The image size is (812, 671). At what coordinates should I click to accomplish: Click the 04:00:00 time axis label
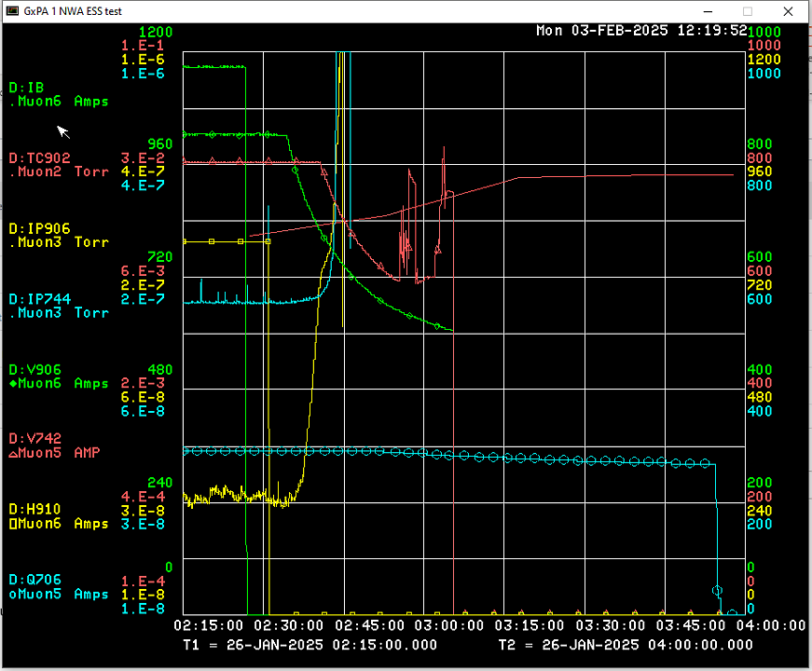click(x=771, y=625)
